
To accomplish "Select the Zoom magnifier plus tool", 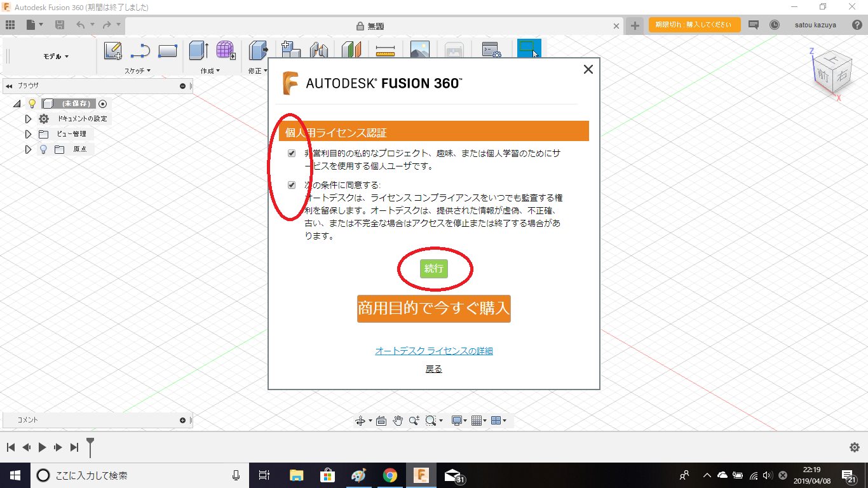I will click(414, 421).
